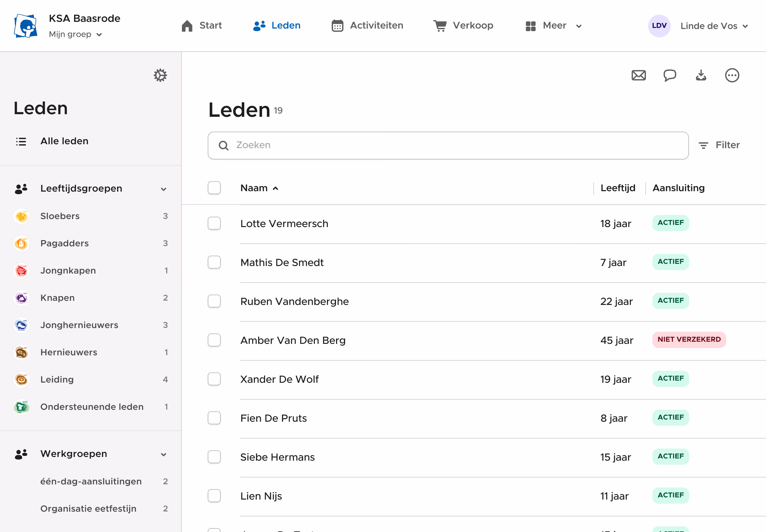Open the settings gear in sidebar
The image size is (766, 532).
[160, 75]
